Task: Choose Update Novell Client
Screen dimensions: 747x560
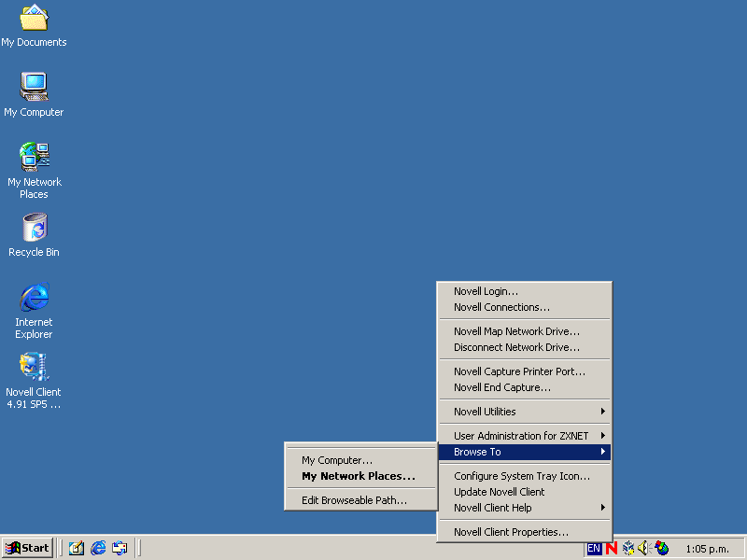Action: click(525, 492)
